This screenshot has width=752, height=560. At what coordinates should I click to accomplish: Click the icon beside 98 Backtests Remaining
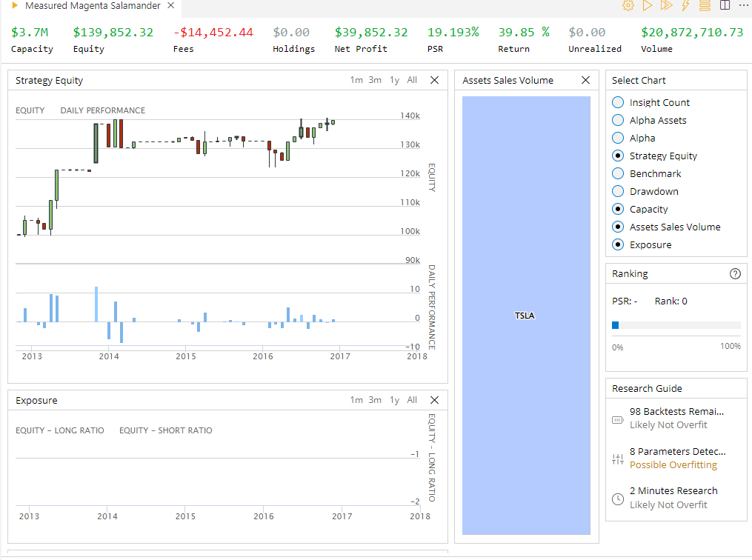pos(617,419)
